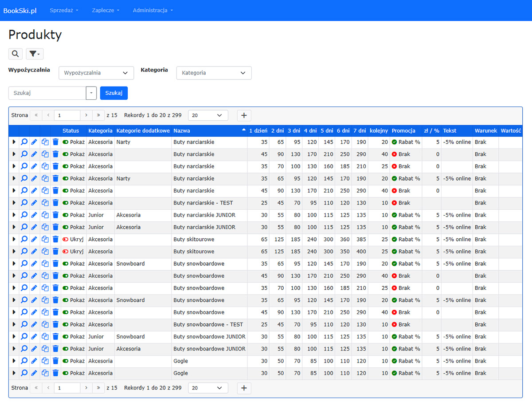Expand row details for Buty narciarskie - TEST
This screenshot has height=406, width=532.
click(14, 203)
